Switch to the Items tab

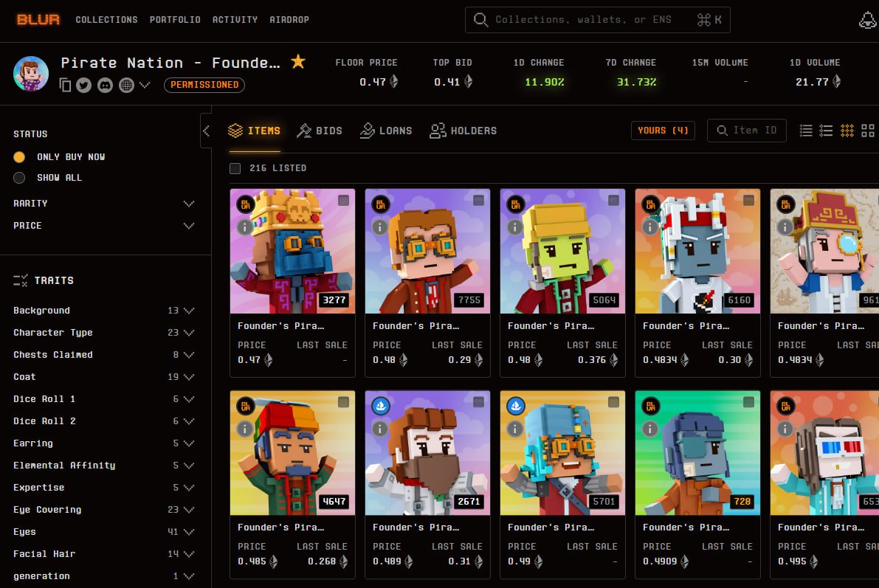(255, 131)
